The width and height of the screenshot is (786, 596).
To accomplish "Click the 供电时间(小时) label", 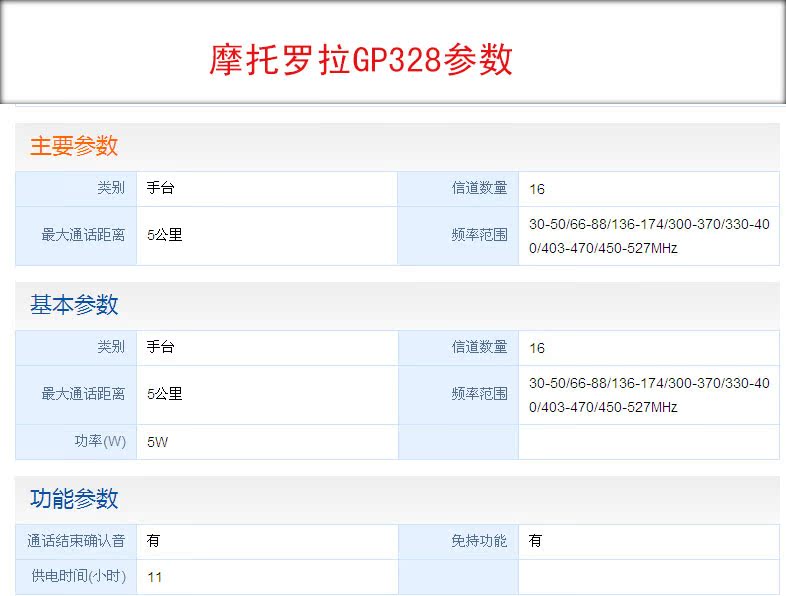I will click(78, 576).
